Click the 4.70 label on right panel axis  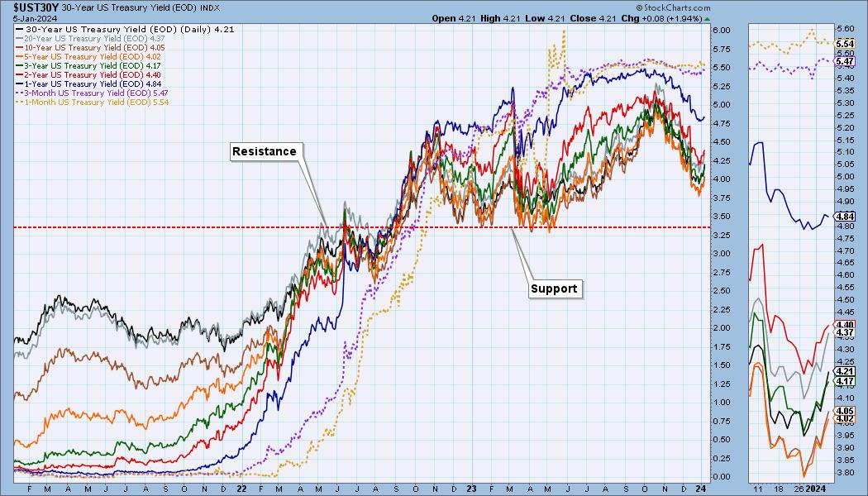point(845,250)
